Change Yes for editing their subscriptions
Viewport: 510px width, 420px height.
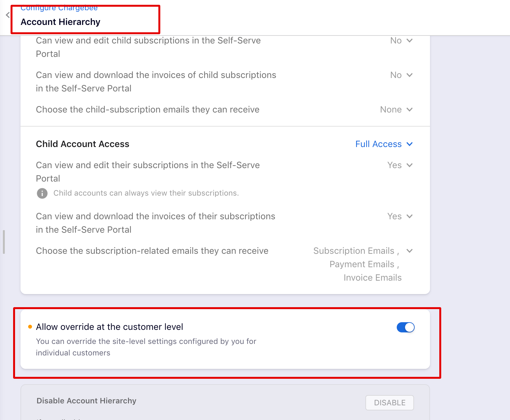[x=400, y=165]
